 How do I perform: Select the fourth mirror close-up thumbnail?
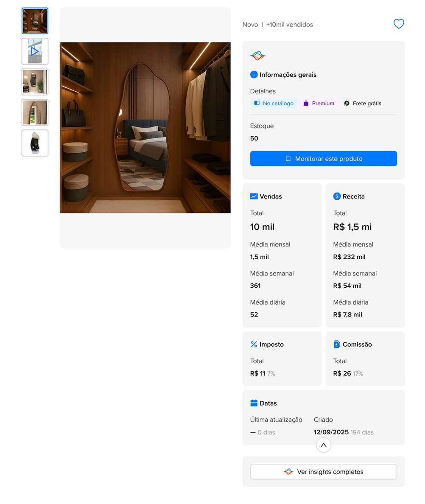(35, 112)
